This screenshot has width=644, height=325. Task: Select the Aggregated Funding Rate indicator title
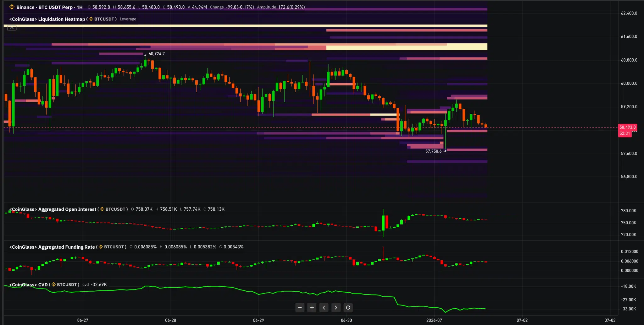(x=52, y=247)
